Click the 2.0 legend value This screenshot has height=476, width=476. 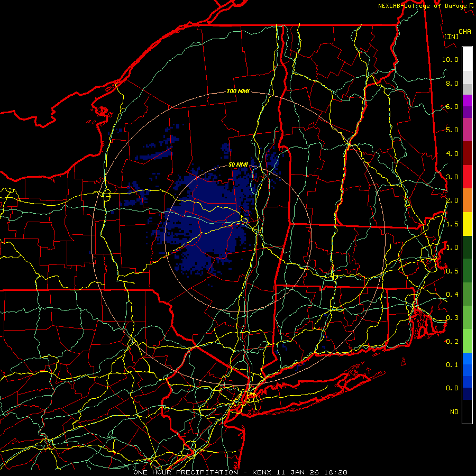click(x=452, y=200)
